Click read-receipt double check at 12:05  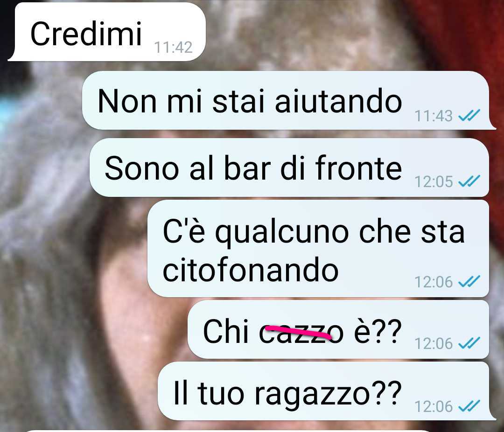[469, 181]
